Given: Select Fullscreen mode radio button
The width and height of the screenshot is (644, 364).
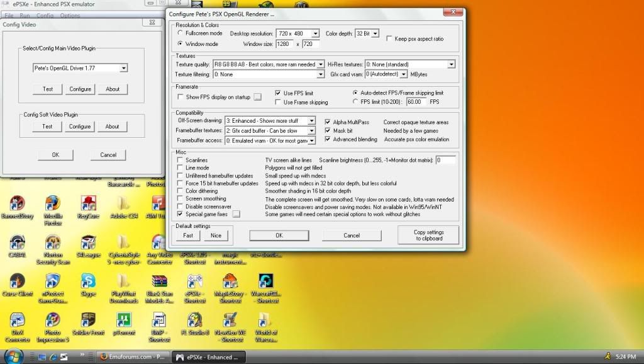Looking at the screenshot, I should 180,33.
